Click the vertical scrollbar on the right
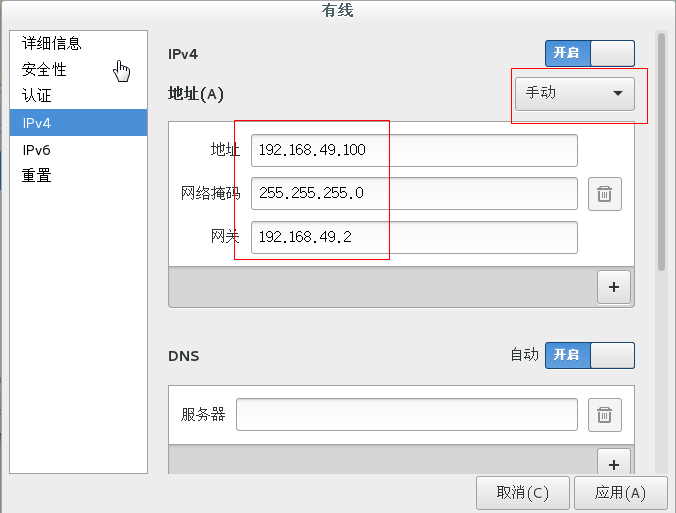 click(x=661, y=152)
